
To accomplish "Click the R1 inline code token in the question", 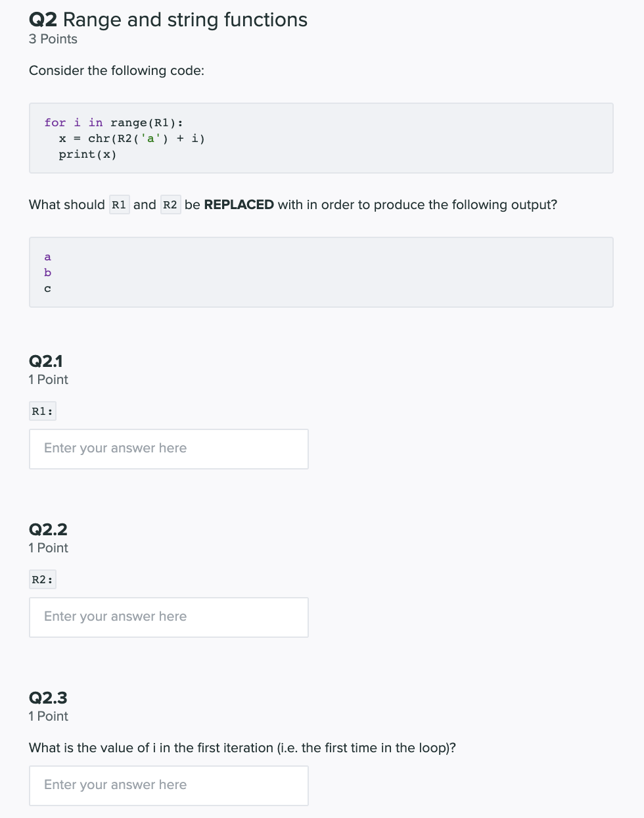I will click(x=119, y=204).
